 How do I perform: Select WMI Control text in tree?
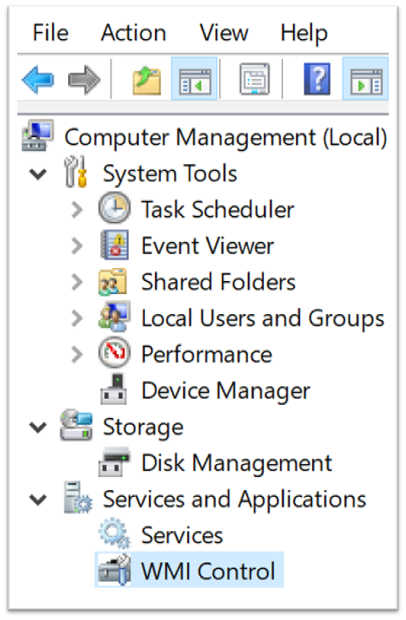point(208,571)
